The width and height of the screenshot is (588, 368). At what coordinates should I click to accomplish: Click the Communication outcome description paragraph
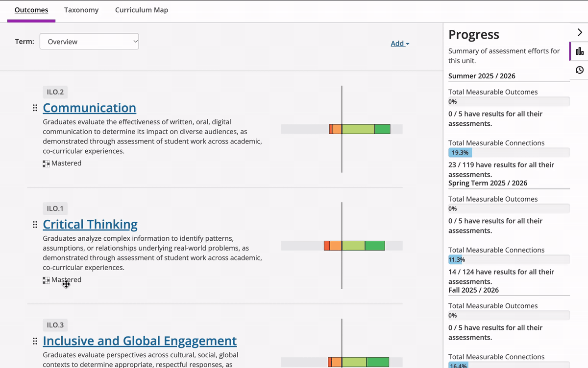[x=152, y=137]
